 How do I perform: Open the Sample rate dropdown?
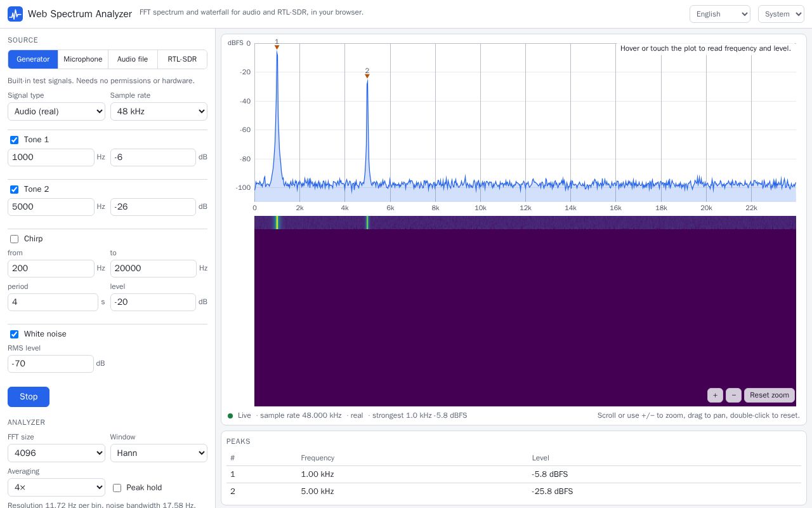[159, 112]
